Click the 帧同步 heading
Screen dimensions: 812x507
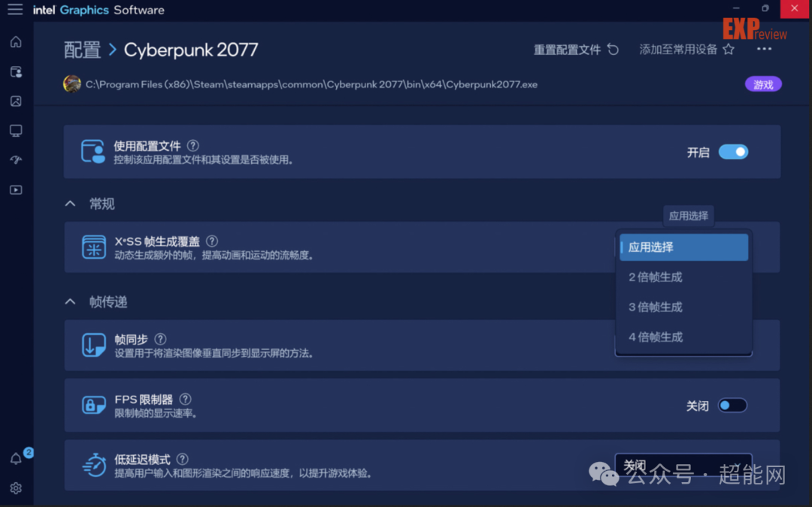131,339
